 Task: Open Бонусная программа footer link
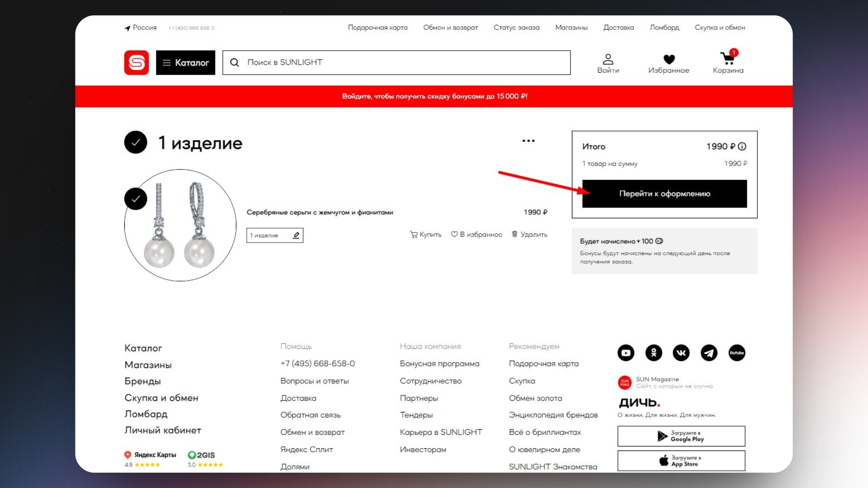[x=439, y=364]
